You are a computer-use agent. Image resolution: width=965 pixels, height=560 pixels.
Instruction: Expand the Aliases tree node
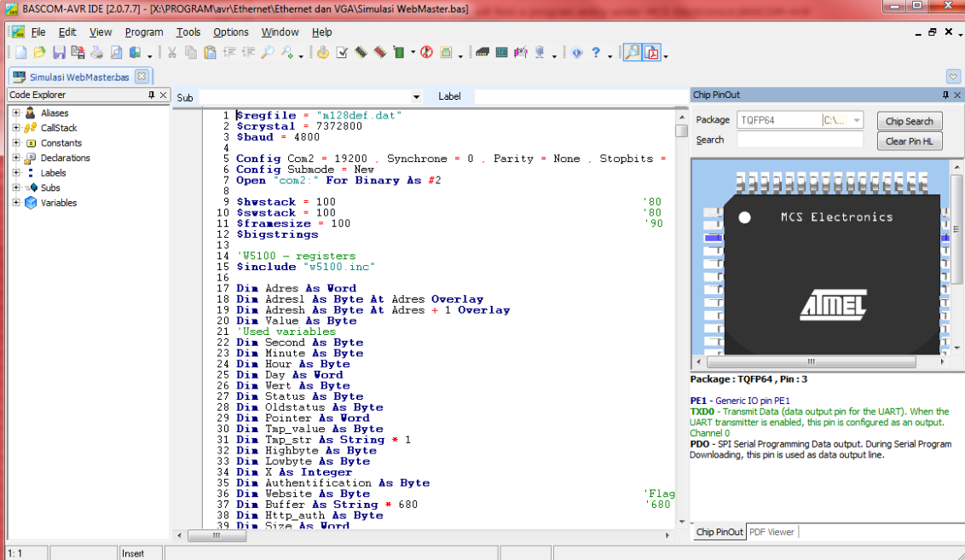[x=16, y=113]
